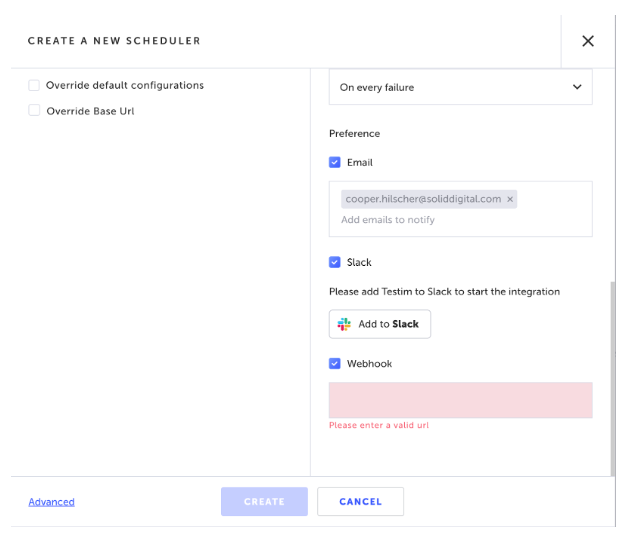630x534 pixels.
Task: Click the Webhook label text
Action: (x=369, y=364)
